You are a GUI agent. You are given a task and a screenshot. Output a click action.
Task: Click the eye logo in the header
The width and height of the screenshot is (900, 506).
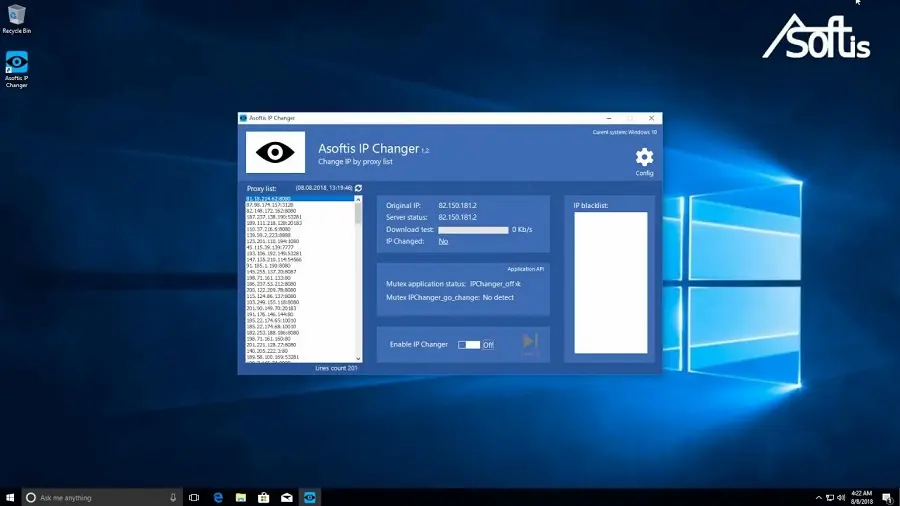(x=276, y=152)
